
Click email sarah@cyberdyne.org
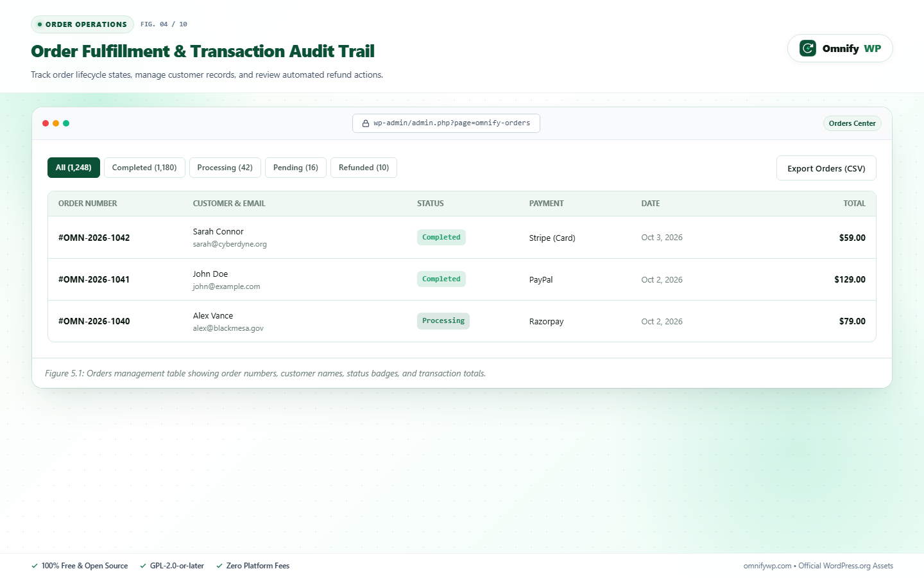tap(230, 244)
